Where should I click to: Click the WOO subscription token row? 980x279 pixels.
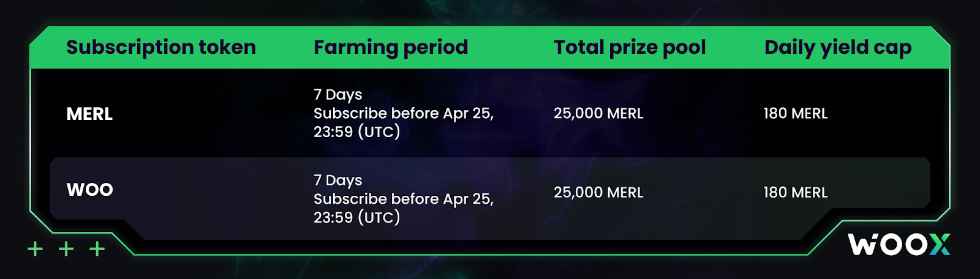point(490,191)
